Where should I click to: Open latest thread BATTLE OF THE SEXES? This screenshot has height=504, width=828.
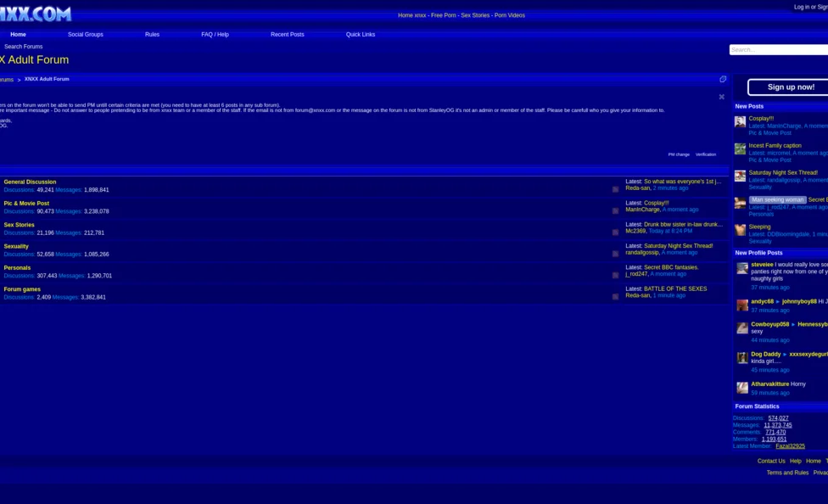[x=674, y=289]
